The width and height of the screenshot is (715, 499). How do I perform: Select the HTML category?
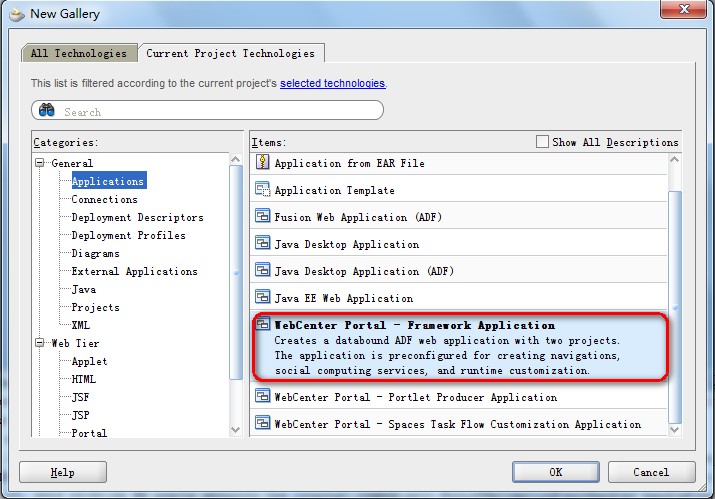(83, 379)
